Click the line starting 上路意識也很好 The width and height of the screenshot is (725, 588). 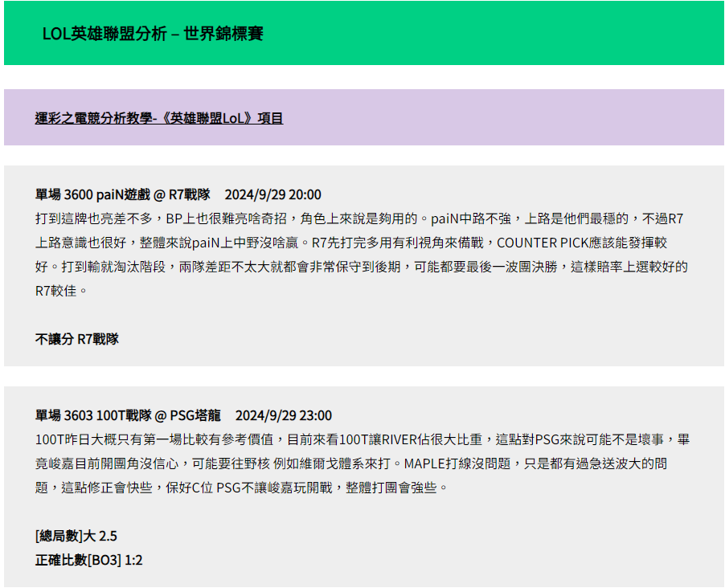click(x=358, y=243)
